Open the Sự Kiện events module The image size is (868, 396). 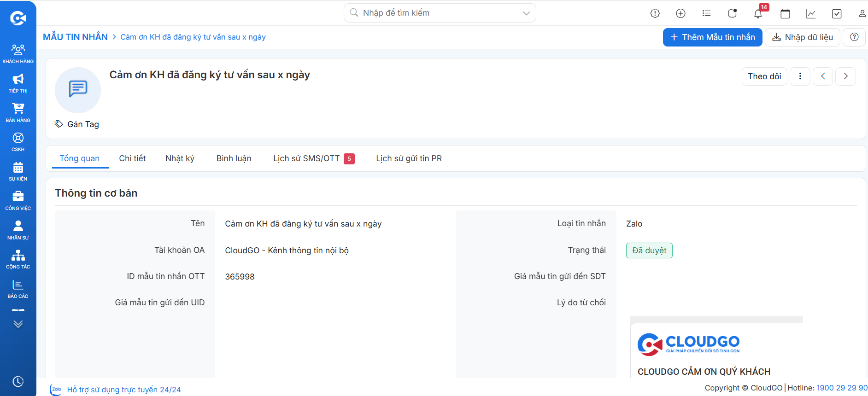point(18,171)
